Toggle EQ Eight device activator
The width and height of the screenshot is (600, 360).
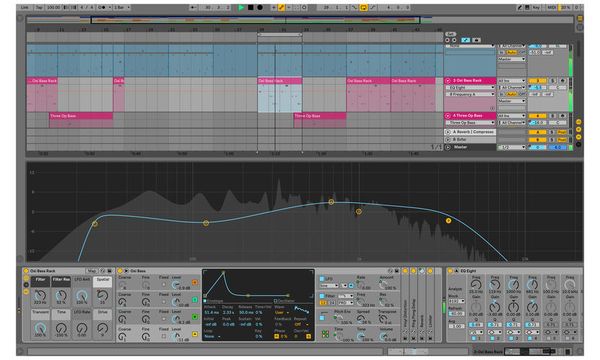[450, 271]
